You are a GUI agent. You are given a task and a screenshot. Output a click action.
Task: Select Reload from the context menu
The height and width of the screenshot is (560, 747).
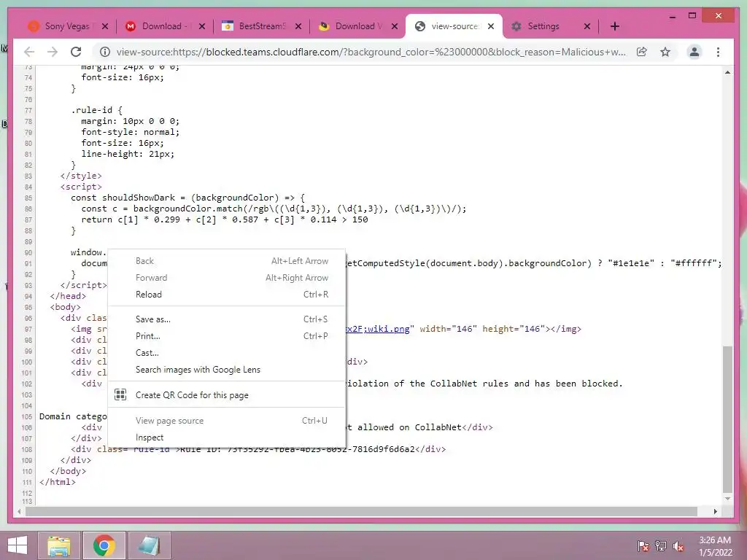[x=226, y=295]
